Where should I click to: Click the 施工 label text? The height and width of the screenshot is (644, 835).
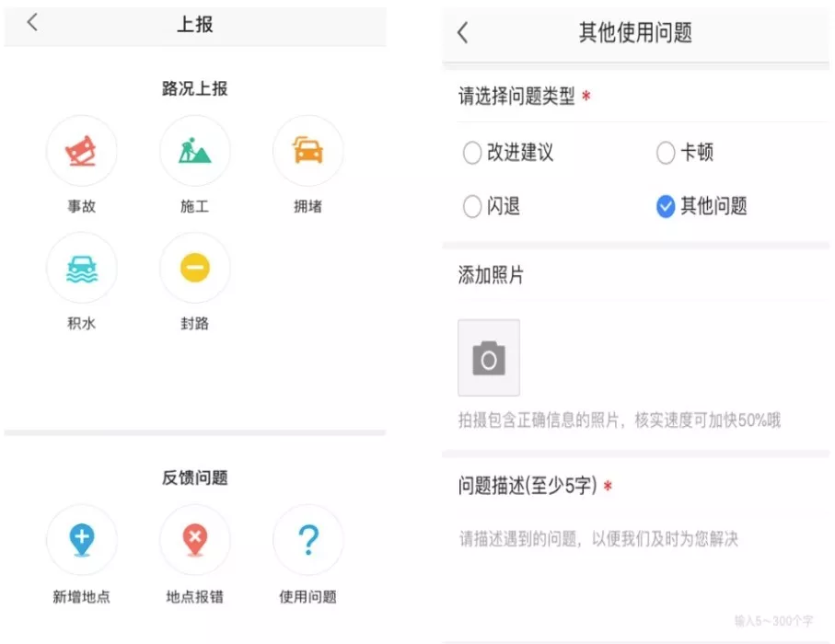(x=195, y=206)
